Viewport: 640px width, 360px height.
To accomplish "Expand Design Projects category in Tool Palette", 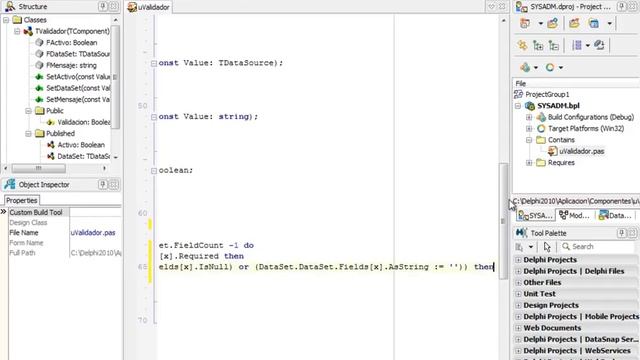I will coord(518,305).
